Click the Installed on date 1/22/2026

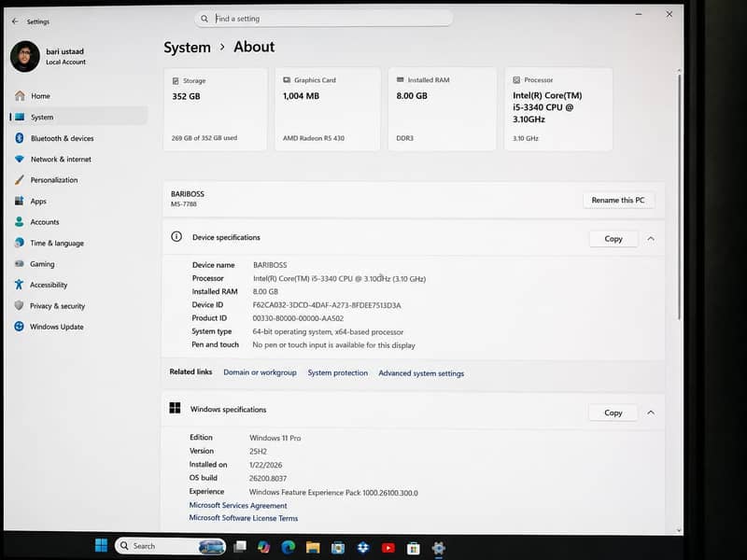(x=265, y=465)
